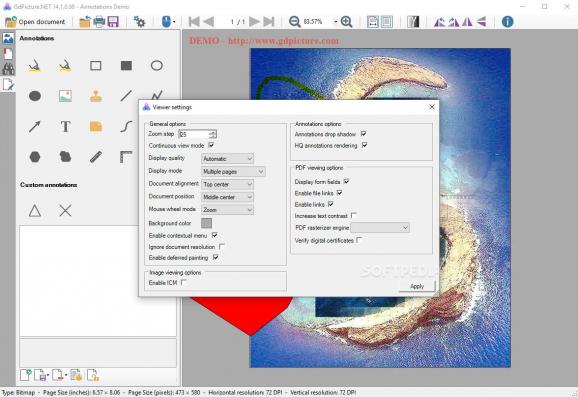Zoom in with magnifier plus icon
Viewport: 578px width, 397px height.
[x=347, y=22]
